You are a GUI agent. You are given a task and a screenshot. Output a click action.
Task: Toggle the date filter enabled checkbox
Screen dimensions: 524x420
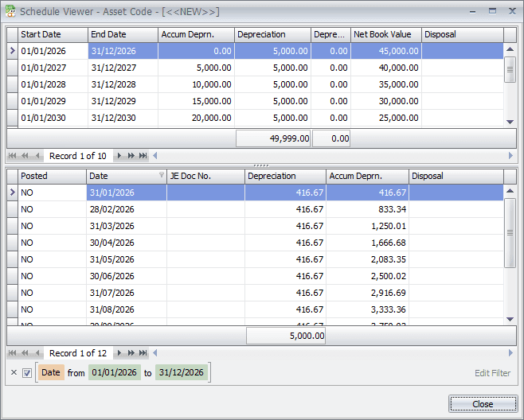[x=27, y=373]
